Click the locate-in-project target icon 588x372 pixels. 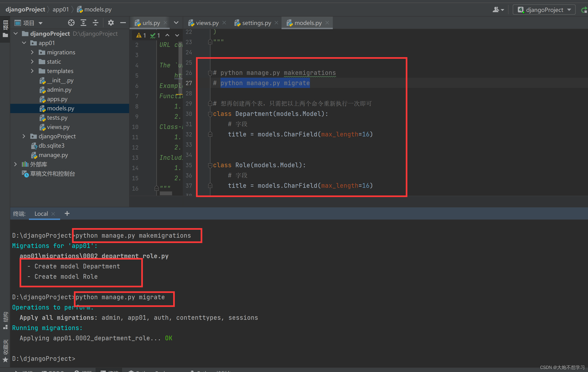point(71,23)
